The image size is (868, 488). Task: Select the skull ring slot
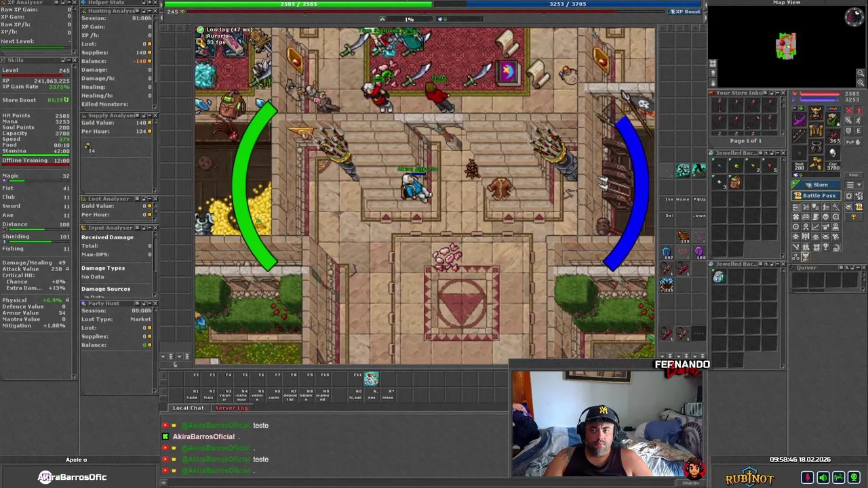(833, 152)
